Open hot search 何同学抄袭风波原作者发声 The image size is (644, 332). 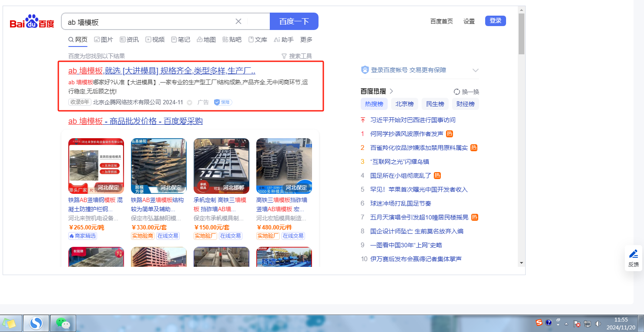point(407,134)
